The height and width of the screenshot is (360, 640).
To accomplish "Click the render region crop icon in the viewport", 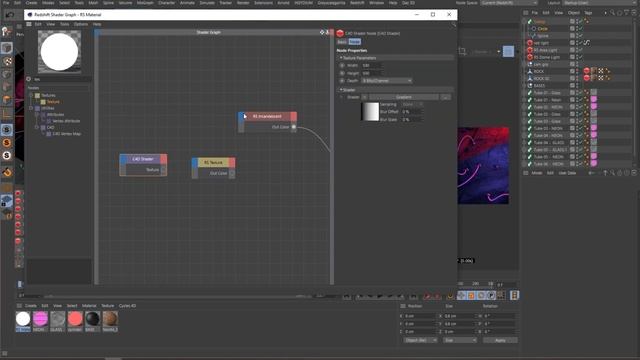I will pyautogui.click(x=462, y=51).
